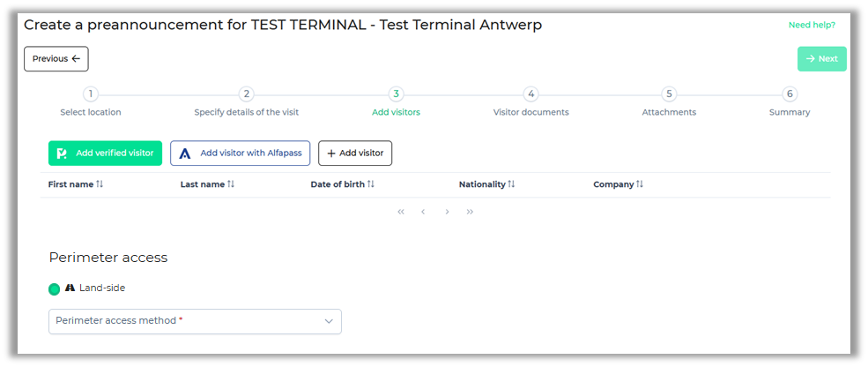Sort by First name column icon

100,184
